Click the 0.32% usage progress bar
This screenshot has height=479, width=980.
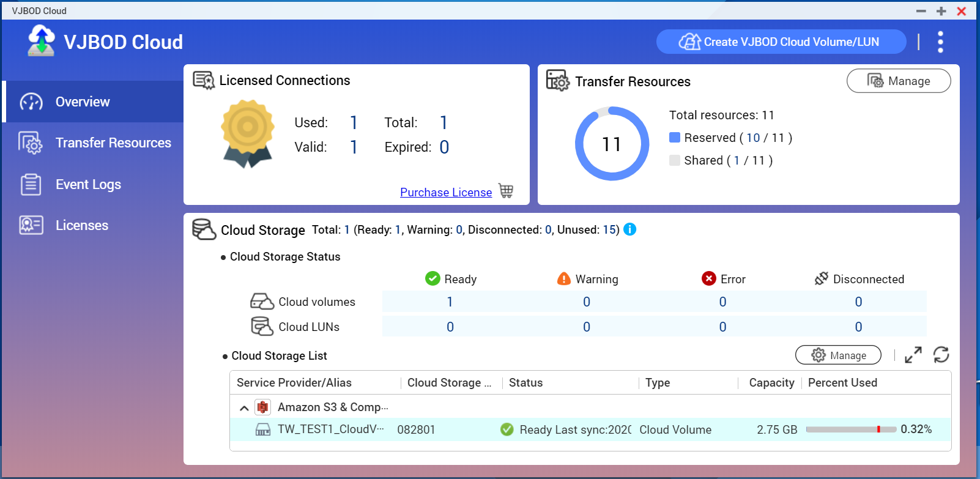(x=851, y=429)
